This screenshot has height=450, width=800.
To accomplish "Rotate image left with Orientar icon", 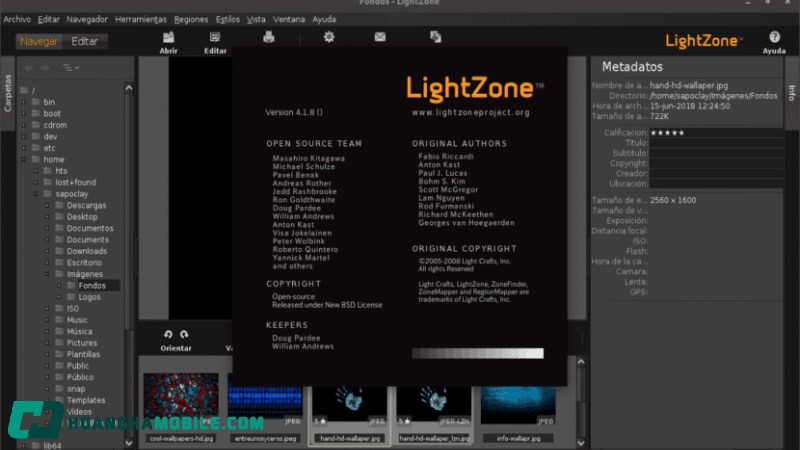I will coord(168,334).
